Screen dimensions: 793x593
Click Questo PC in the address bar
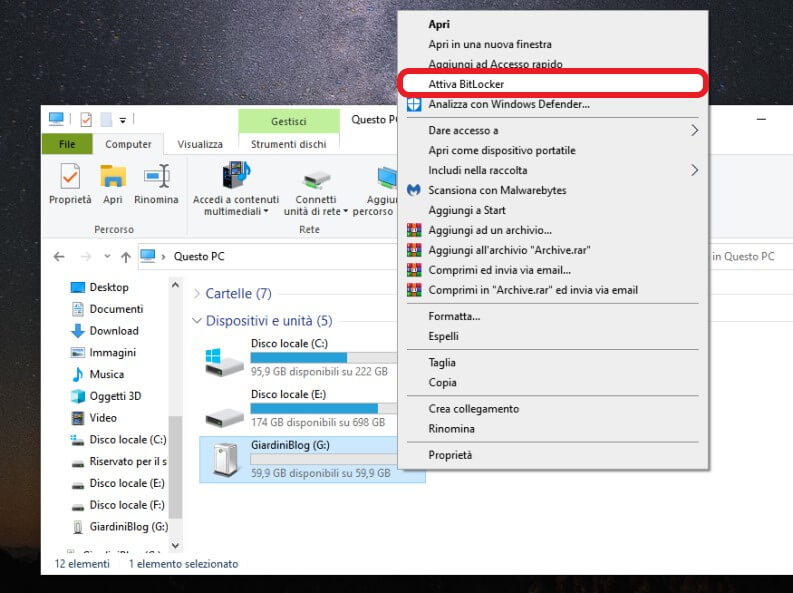199,256
